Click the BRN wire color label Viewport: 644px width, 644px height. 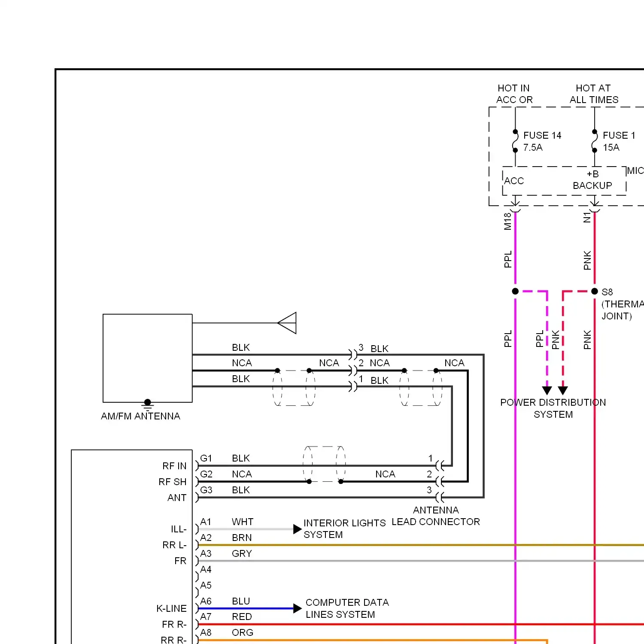click(x=242, y=538)
